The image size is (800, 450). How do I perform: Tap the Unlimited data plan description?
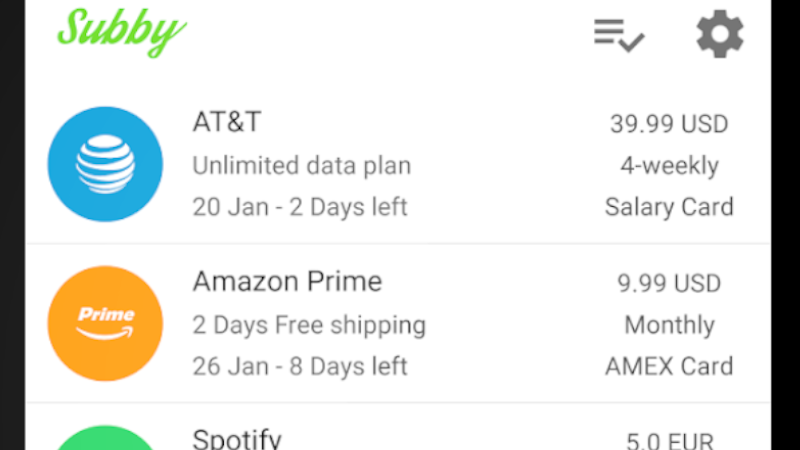302,165
